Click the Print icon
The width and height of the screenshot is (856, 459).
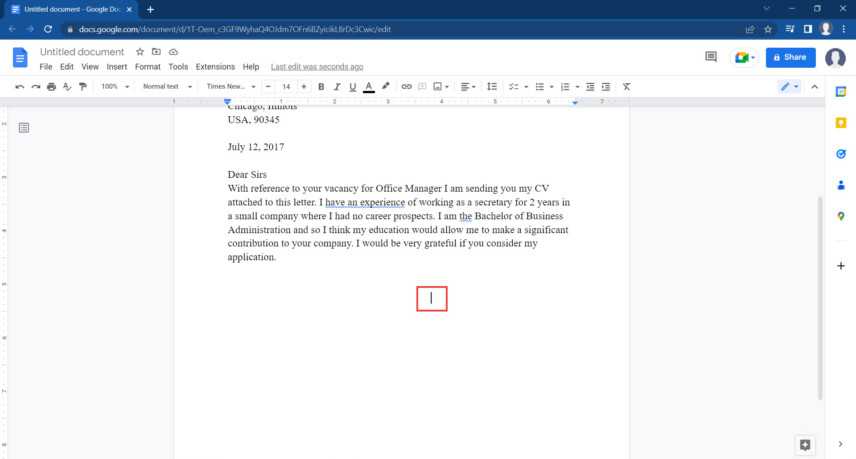(51, 87)
